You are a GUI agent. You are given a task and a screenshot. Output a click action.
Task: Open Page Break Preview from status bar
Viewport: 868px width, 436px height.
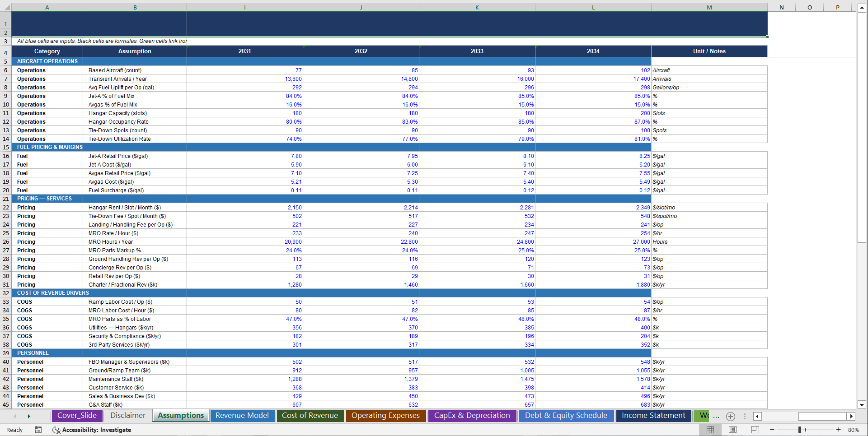click(x=754, y=430)
